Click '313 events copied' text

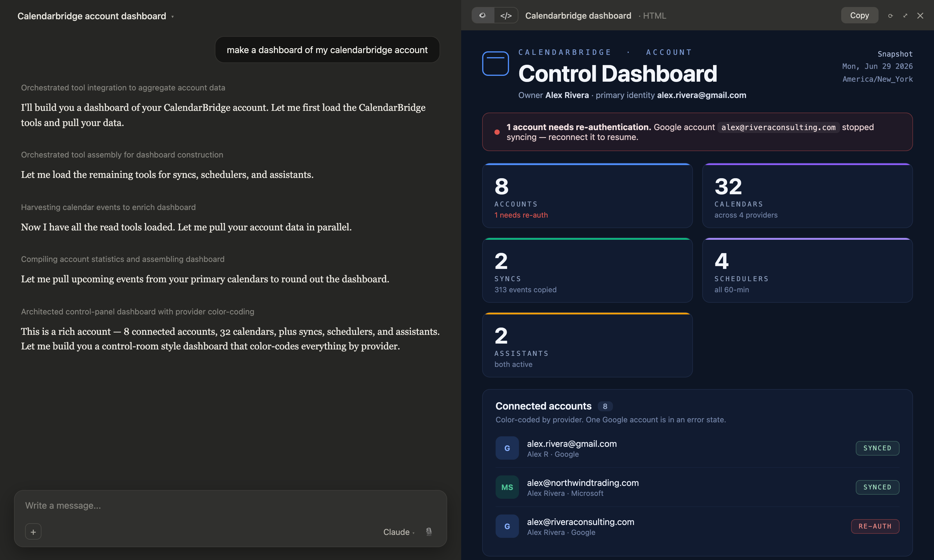pos(525,290)
